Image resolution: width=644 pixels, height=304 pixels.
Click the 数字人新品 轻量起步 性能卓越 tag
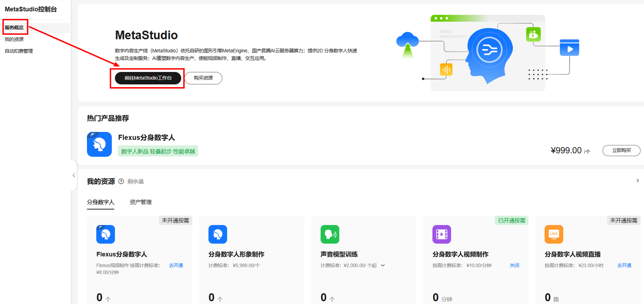(x=158, y=151)
